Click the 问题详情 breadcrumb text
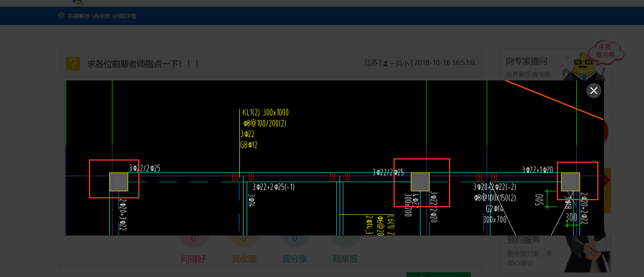This screenshot has height=277, width=644. click(x=124, y=16)
